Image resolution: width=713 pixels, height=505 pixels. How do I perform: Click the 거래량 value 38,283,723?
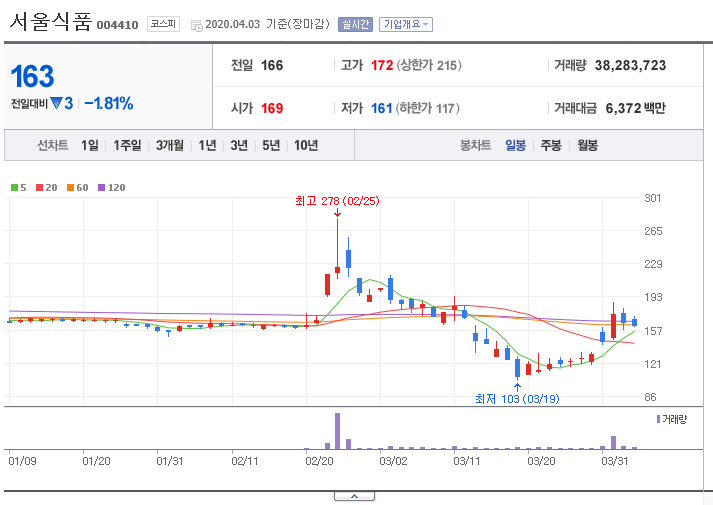pyautogui.click(x=630, y=65)
